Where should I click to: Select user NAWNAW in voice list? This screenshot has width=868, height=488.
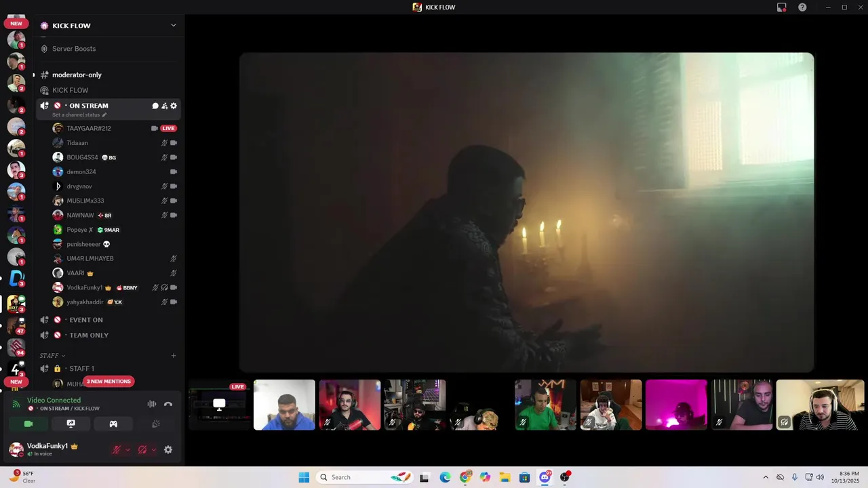[80, 215]
